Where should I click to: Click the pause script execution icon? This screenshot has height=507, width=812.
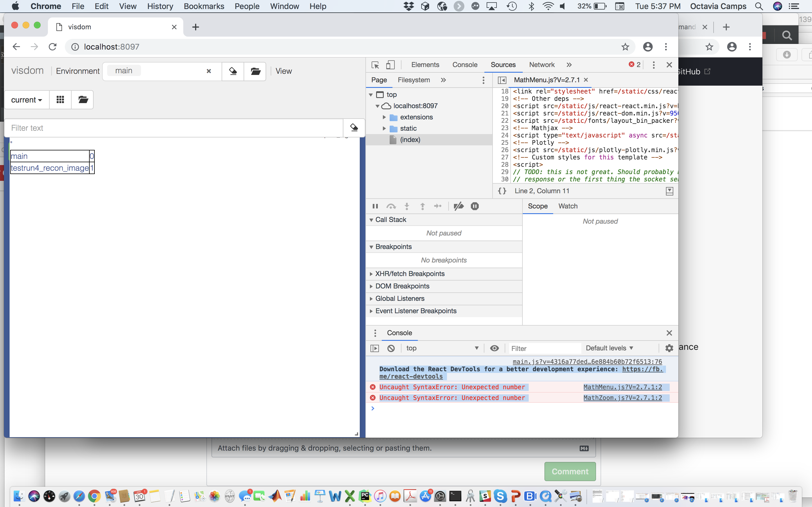point(375,206)
